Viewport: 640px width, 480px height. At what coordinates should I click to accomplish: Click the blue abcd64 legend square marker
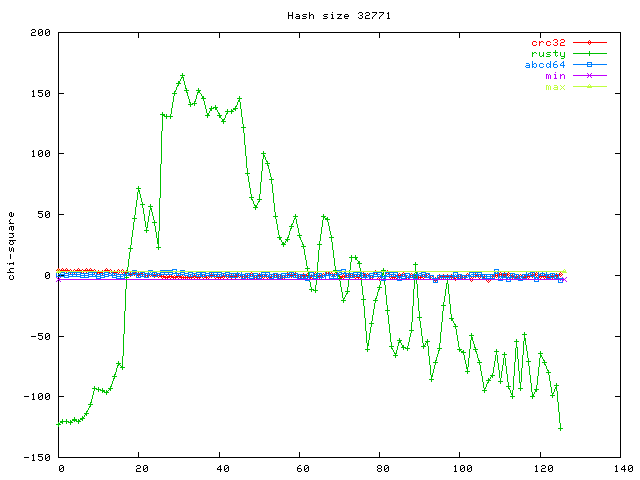(590, 65)
